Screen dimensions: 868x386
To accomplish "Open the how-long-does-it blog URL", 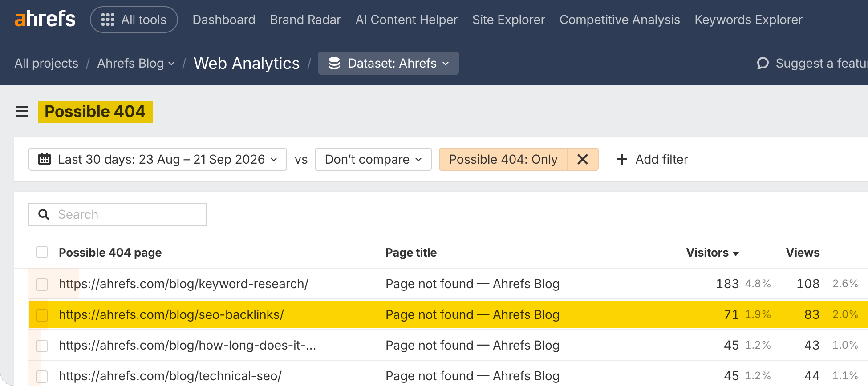I will pos(187,345).
